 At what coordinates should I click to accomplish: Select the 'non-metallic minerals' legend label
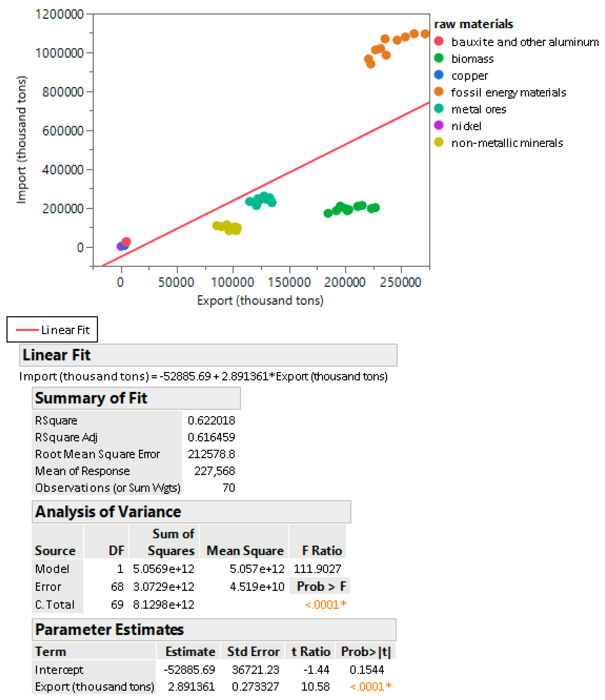coord(507,143)
